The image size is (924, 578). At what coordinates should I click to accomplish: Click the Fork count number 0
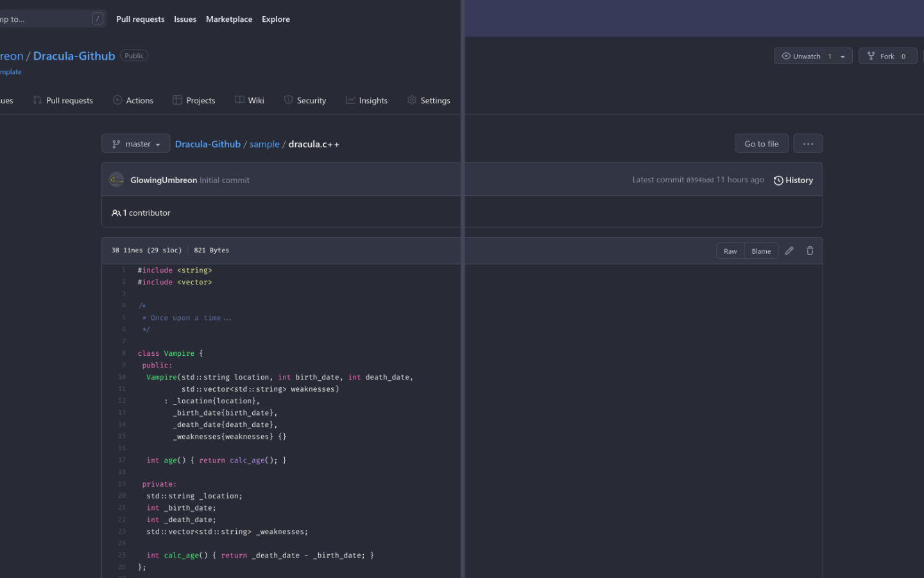point(903,57)
